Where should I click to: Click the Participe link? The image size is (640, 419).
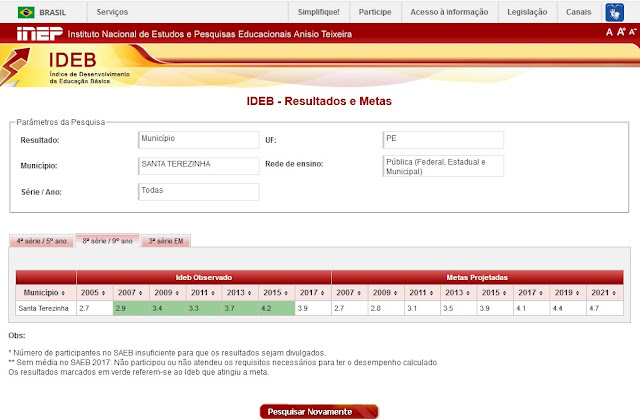click(375, 12)
